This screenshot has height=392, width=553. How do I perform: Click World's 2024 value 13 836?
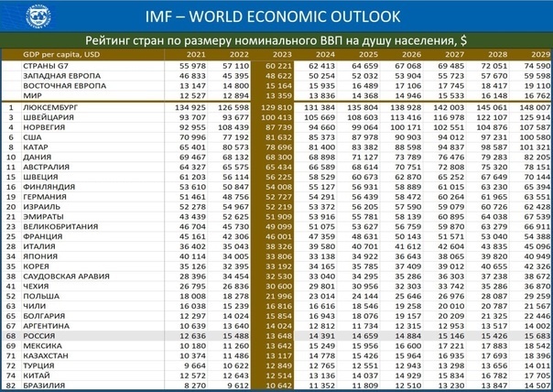point(321,95)
